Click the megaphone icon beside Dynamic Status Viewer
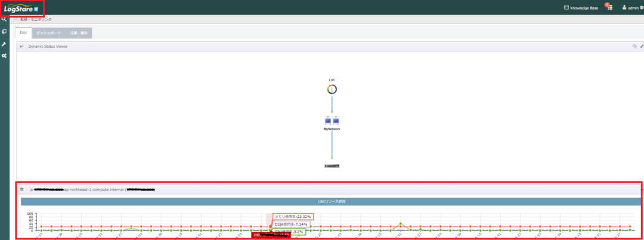644x240 pixels. click(x=21, y=46)
